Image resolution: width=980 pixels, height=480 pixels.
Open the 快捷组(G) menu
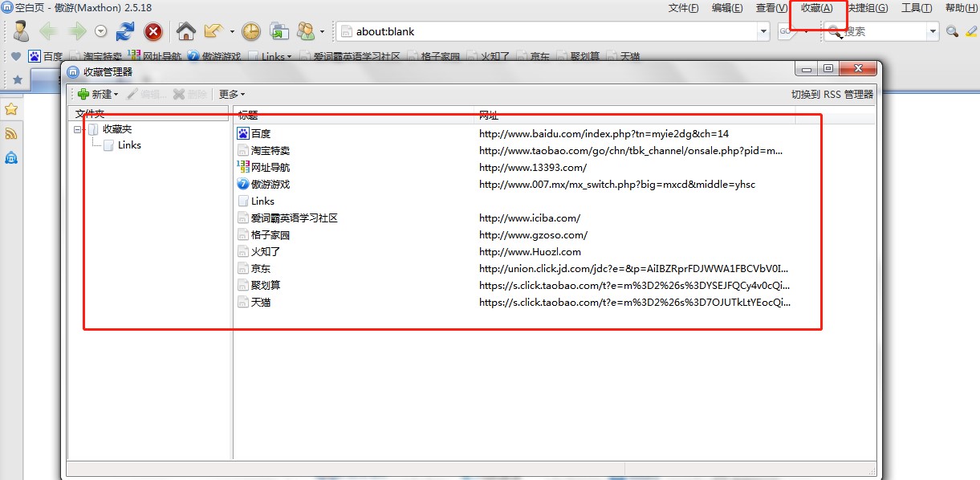coord(868,8)
